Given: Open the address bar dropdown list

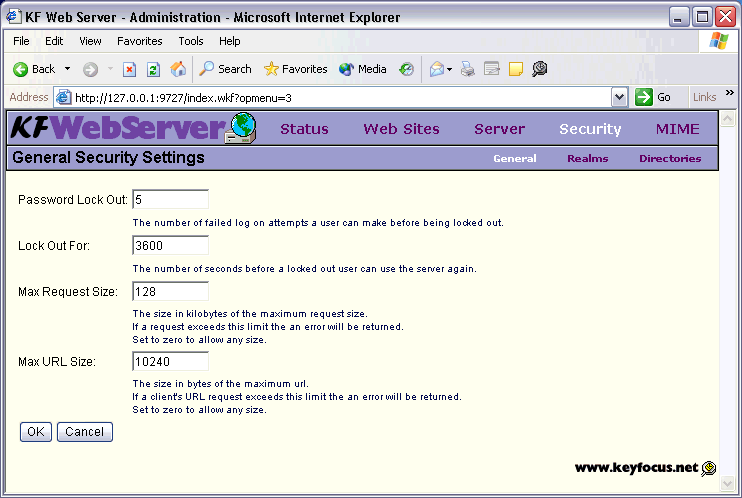Looking at the screenshot, I should tap(619, 98).
